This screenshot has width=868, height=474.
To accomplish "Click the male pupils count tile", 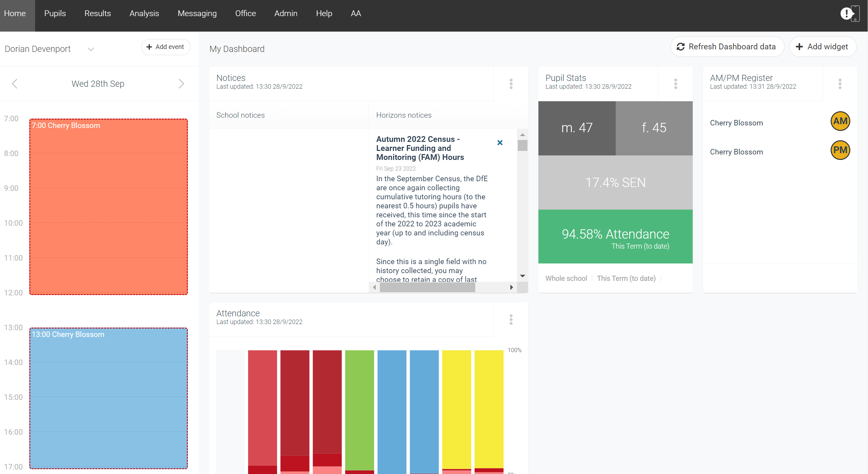I will click(576, 128).
